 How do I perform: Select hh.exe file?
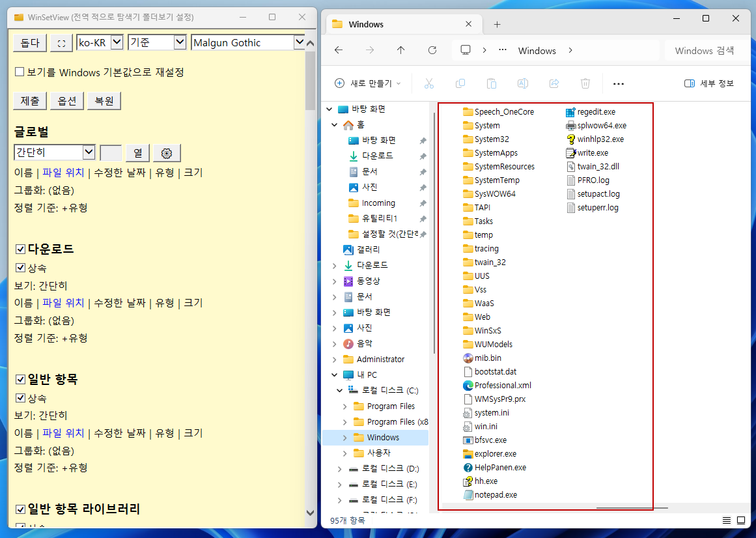(x=480, y=481)
